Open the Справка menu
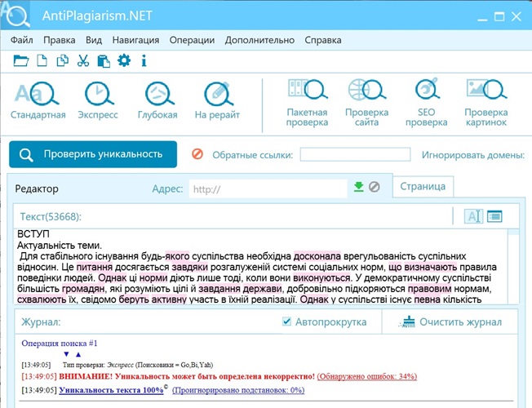The height and width of the screenshot is (408, 532). 323,40
